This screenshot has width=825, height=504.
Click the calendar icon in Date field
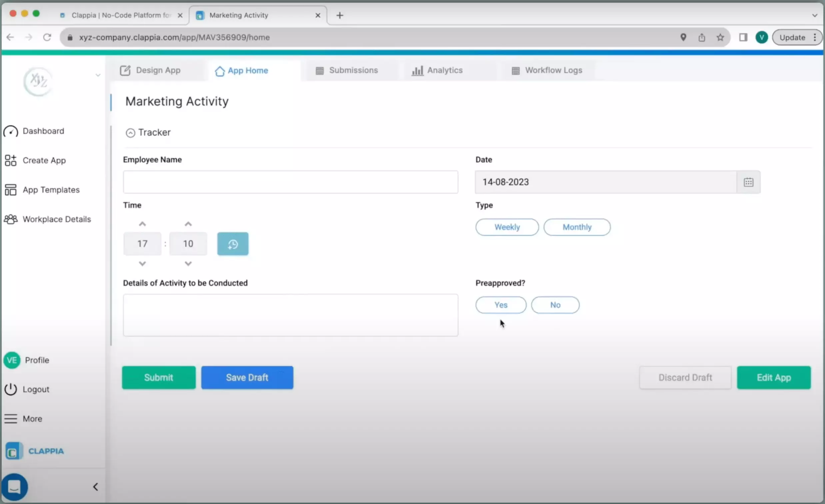tap(748, 182)
